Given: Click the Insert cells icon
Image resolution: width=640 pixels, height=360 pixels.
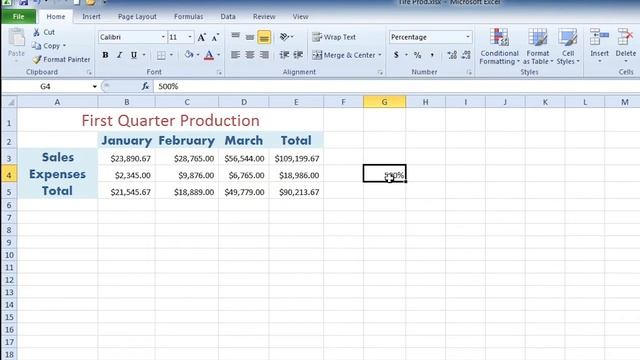Looking at the screenshot, I should (x=599, y=38).
